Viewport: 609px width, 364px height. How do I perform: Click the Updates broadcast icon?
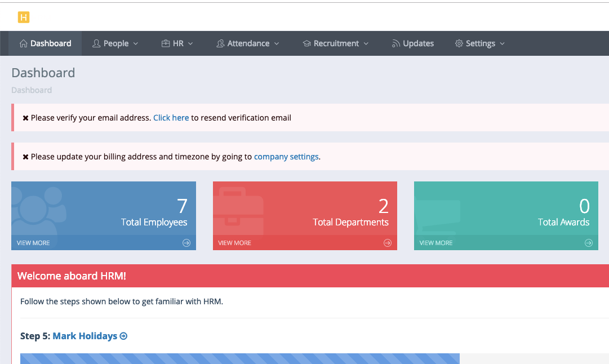[397, 43]
